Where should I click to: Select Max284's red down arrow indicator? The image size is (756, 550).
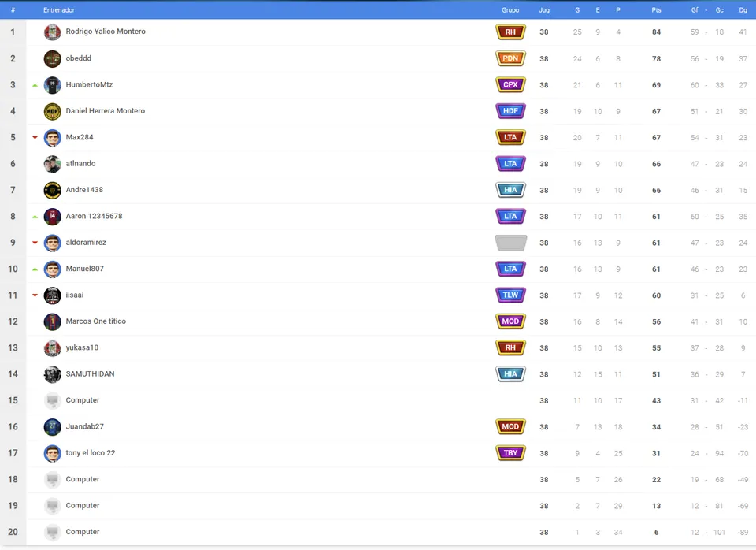tap(35, 137)
